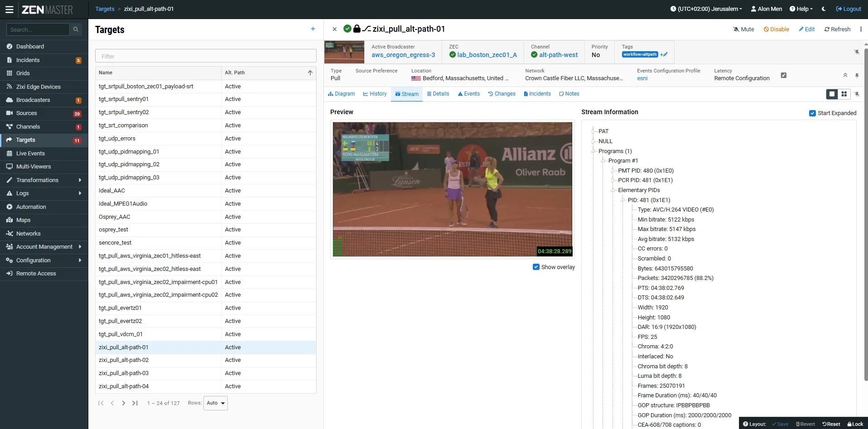Go to the last page of targets
Viewport: 868px width, 429px height.
point(135,403)
